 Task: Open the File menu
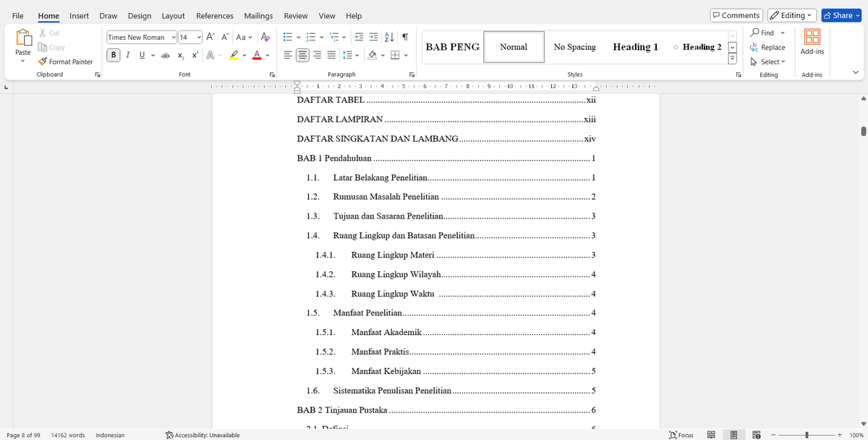point(17,15)
